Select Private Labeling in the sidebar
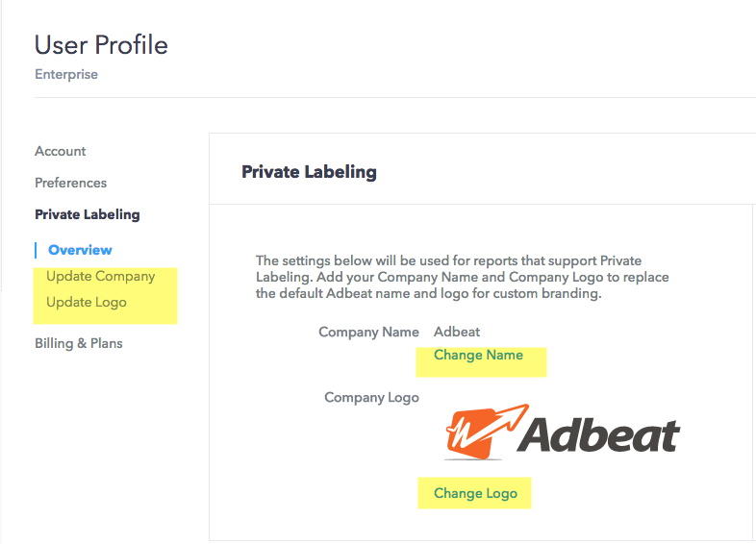Viewport: 756px width, 544px height. pos(88,214)
